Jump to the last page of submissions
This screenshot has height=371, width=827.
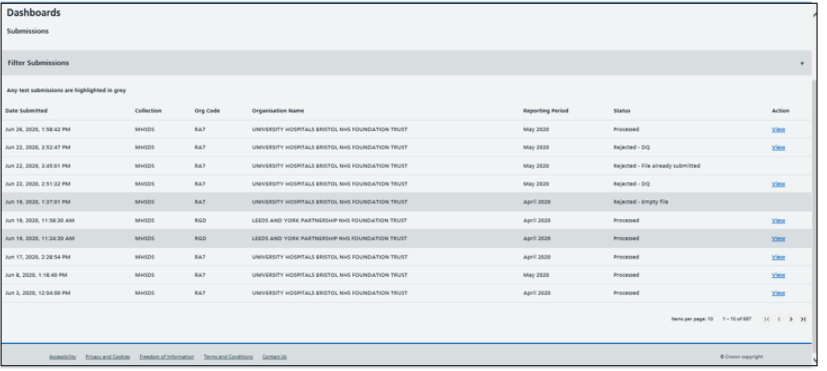click(803, 319)
